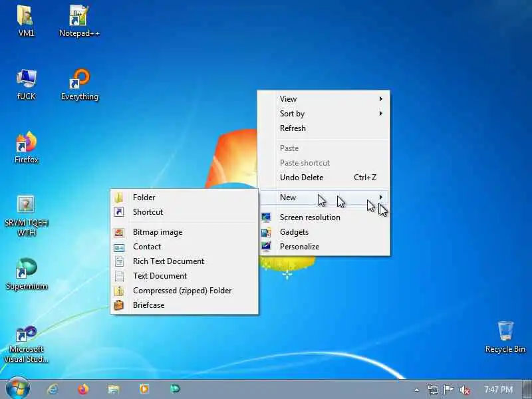Image resolution: width=532 pixels, height=399 pixels.
Task: Click the Personalize icon in the context menu
Action: coord(266,247)
